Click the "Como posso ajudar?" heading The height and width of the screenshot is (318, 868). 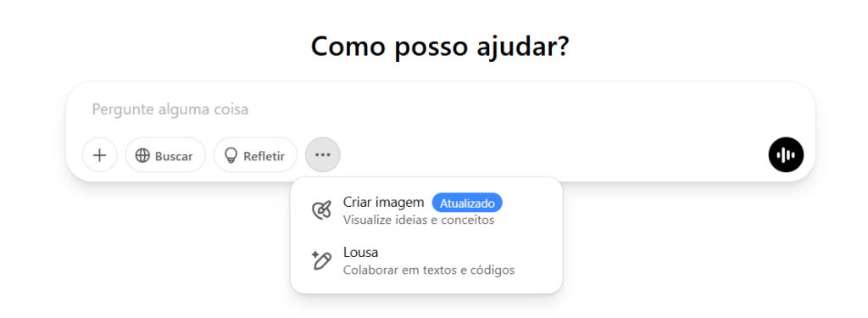coord(440,47)
